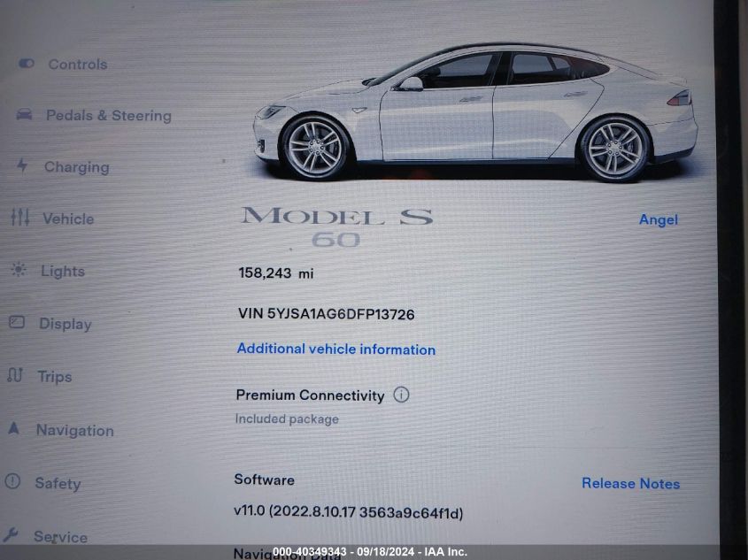Select the Pedals & Steering menu entry
The width and height of the screenshot is (748, 560).
pyautogui.click(x=109, y=116)
